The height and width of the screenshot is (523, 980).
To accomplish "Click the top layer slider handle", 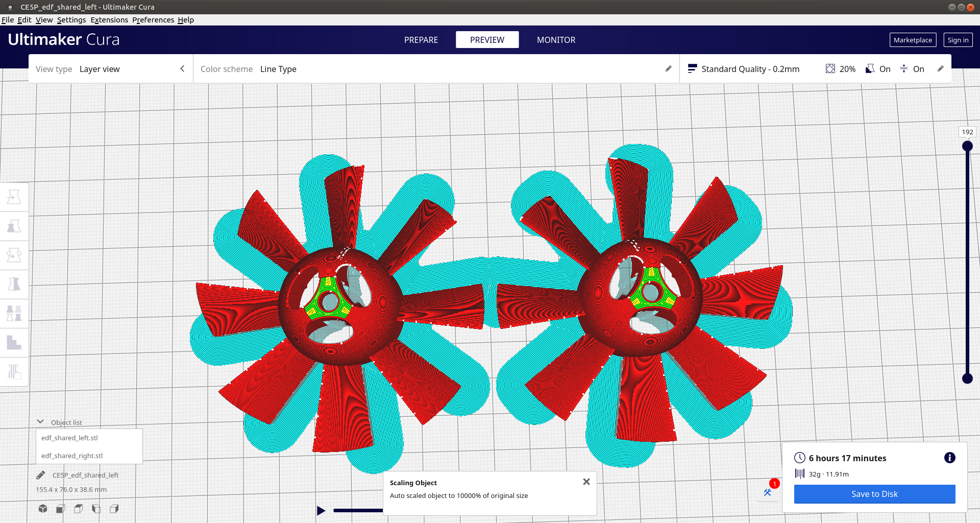I will click(x=967, y=147).
